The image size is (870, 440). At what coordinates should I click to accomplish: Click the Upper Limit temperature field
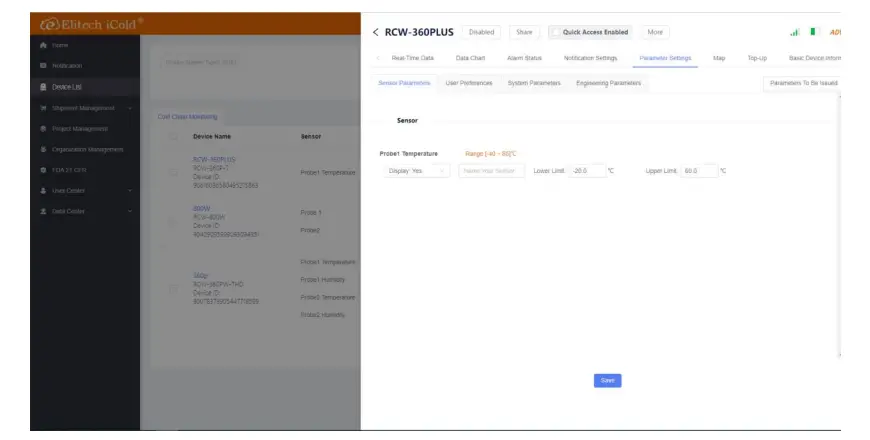699,171
